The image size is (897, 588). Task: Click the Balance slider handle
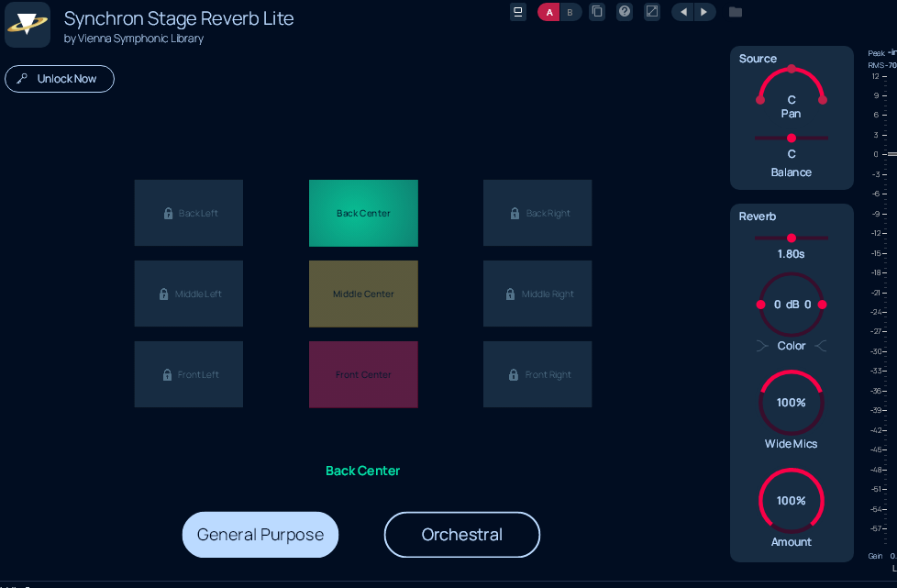pyautogui.click(x=792, y=138)
